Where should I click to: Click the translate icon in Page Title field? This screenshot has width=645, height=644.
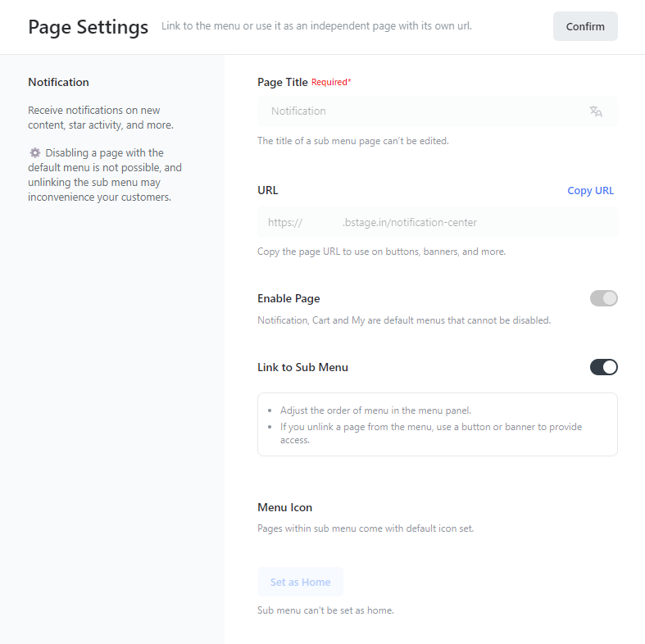point(596,111)
